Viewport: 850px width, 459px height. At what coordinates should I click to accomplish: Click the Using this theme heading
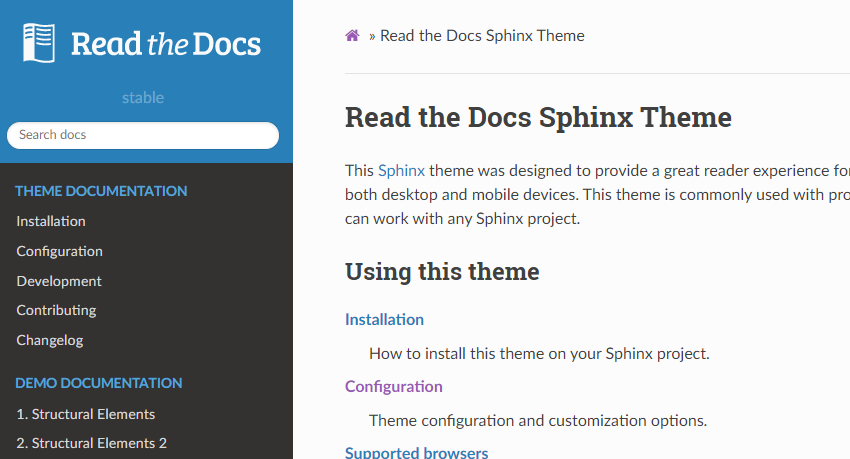tap(442, 272)
